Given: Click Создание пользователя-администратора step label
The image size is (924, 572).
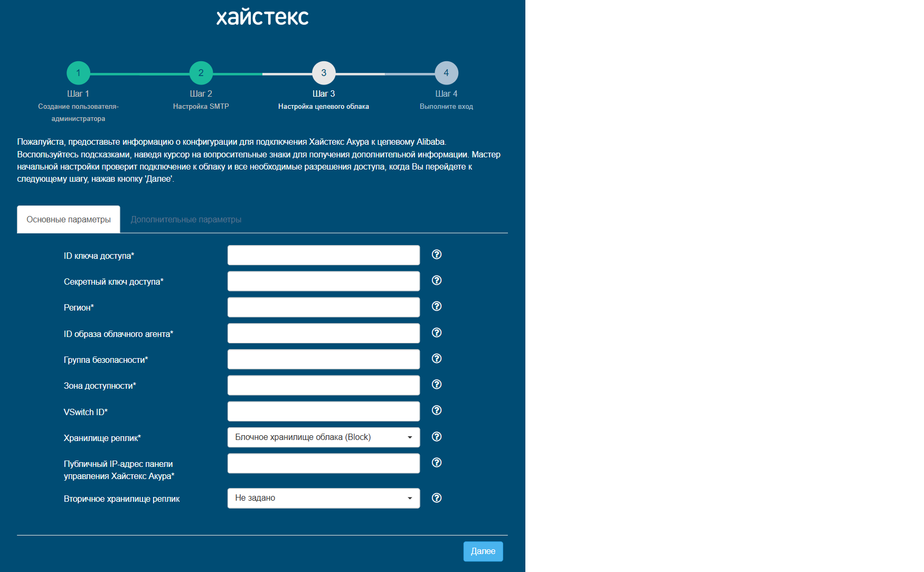Looking at the screenshot, I should [x=78, y=112].
